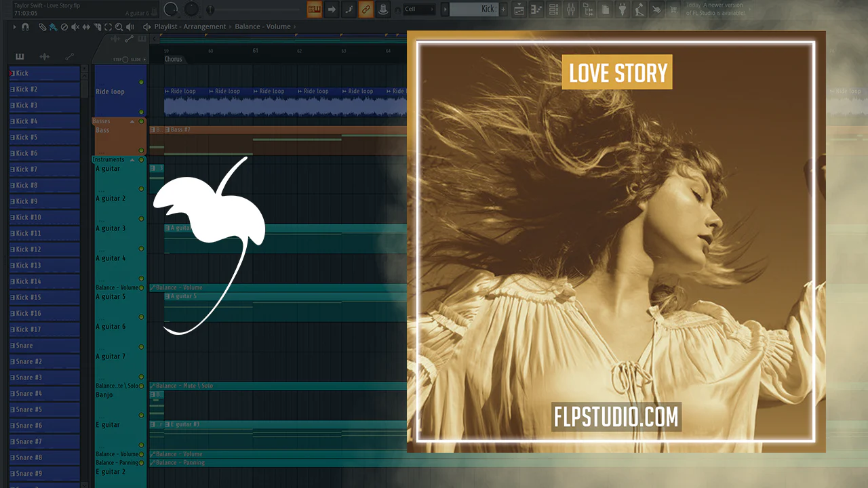The image size is (868, 488).
Task: Click the step-edit right arrow icon
Action: point(332,9)
